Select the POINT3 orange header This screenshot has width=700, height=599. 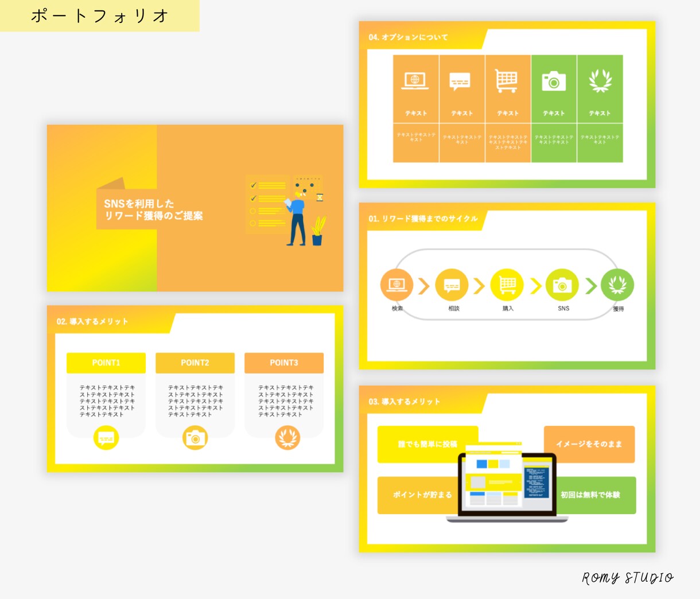coord(284,363)
